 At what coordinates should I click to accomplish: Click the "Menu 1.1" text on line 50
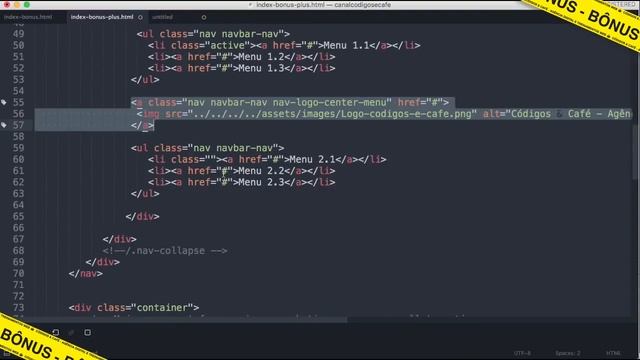point(347,45)
